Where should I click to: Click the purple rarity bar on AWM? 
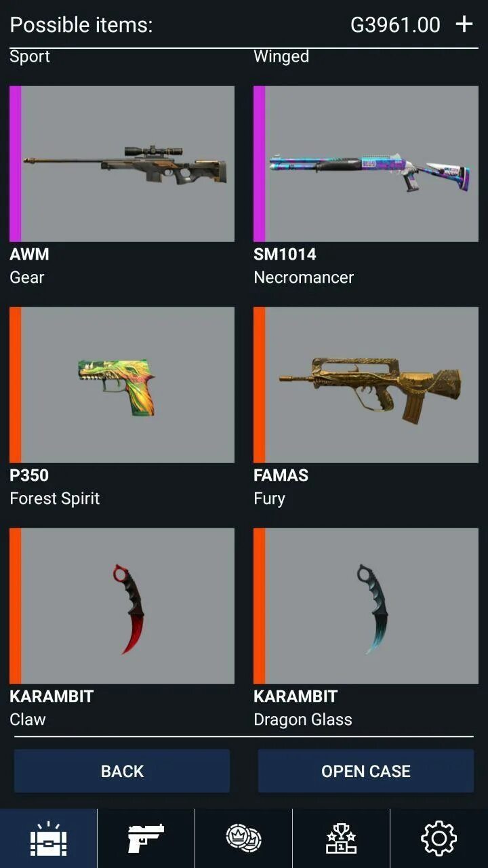point(15,164)
